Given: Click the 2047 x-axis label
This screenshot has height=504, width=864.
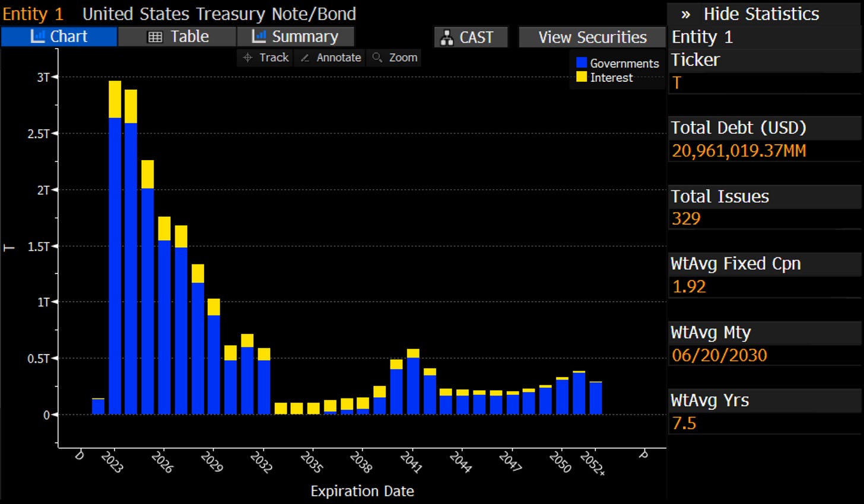Looking at the screenshot, I should (x=510, y=462).
